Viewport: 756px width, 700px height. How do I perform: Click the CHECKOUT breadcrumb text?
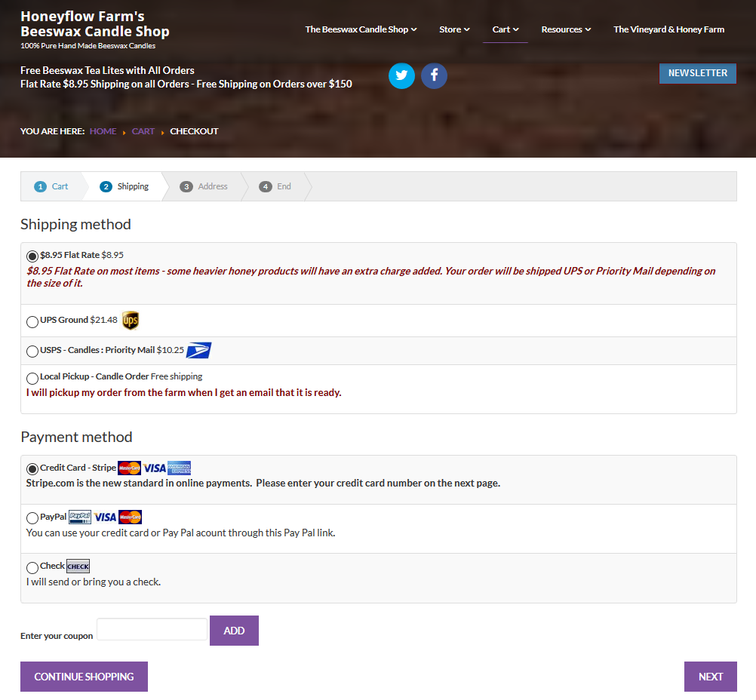(x=194, y=131)
